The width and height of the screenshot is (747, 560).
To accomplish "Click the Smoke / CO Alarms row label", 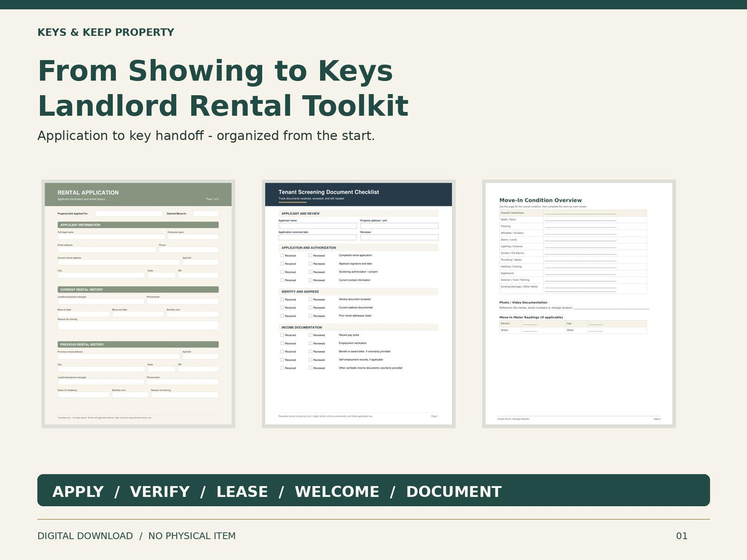I will point(512,253).
